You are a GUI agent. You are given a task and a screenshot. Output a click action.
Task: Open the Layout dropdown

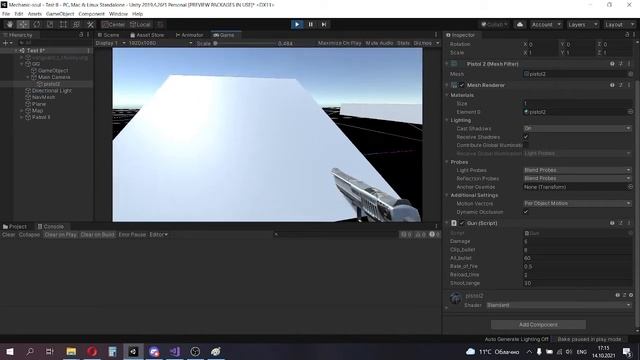tap(619, 24)
